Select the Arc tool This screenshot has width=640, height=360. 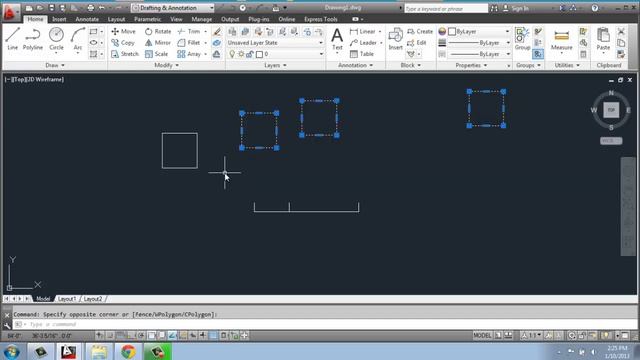point(78,39)
